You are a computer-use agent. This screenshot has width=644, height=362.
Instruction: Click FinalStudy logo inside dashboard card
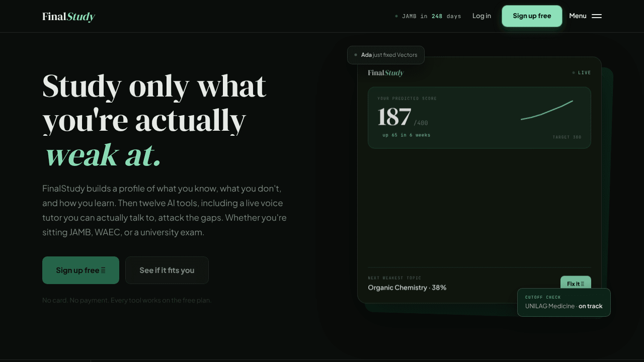pos(386,73)
